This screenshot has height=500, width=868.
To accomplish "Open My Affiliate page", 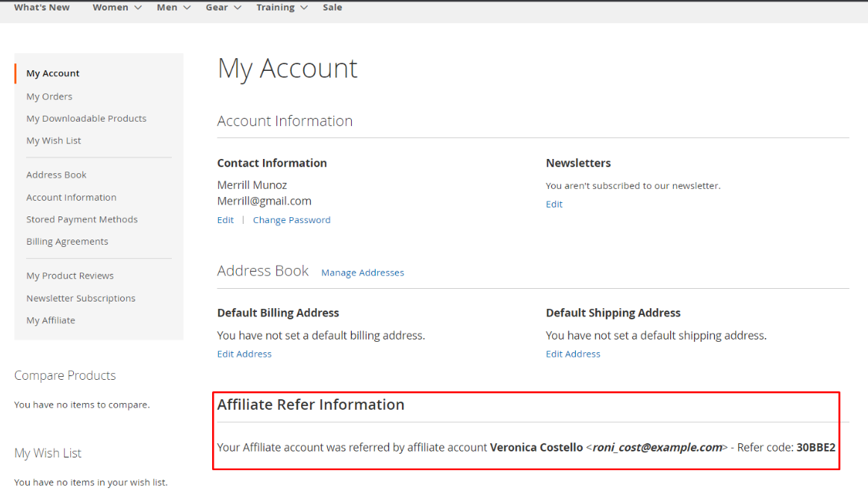I will pyautogui.click(x=51, y=320).
